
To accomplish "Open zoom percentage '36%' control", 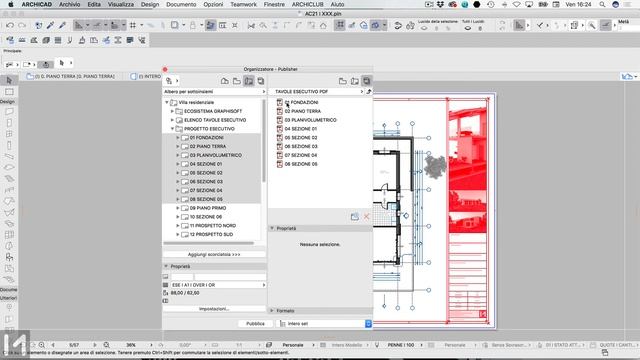I will click(131, 345).
